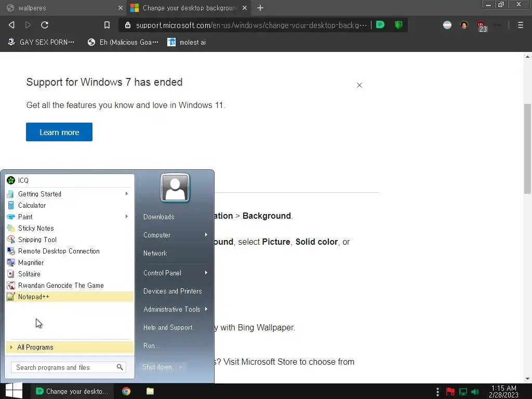Image resolution: width=532 pixels, height=399 pixels.
Task: Open Paint from the Start menu list
Action: pyautogui.click(x=70, y=217)
